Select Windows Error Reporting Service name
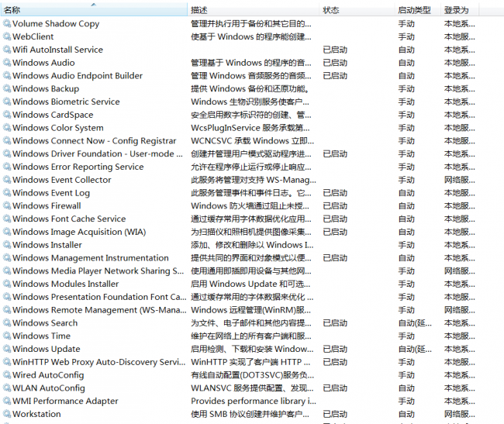Image resolution: width=504 pixels, height=424 pixels. coord(78,167)
